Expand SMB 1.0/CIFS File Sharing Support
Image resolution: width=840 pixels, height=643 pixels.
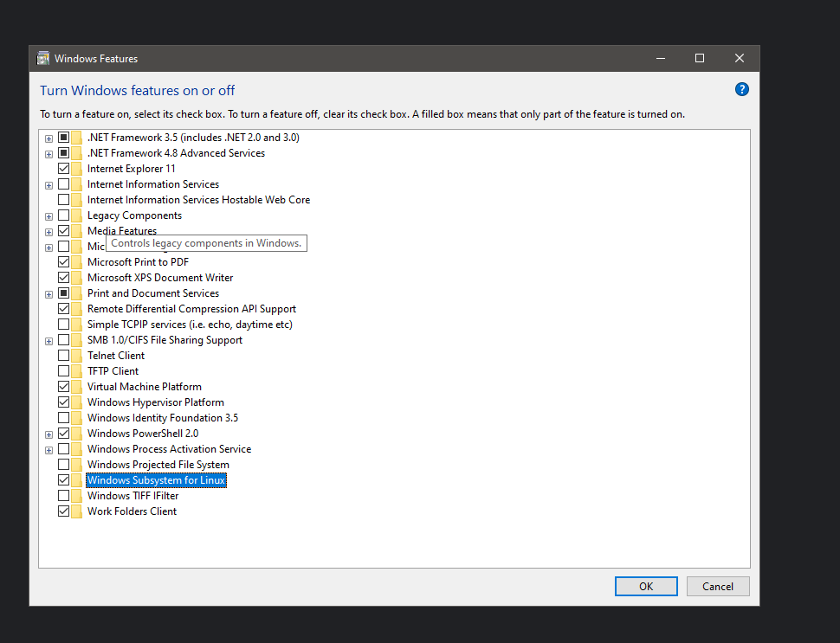coord(48,340)
